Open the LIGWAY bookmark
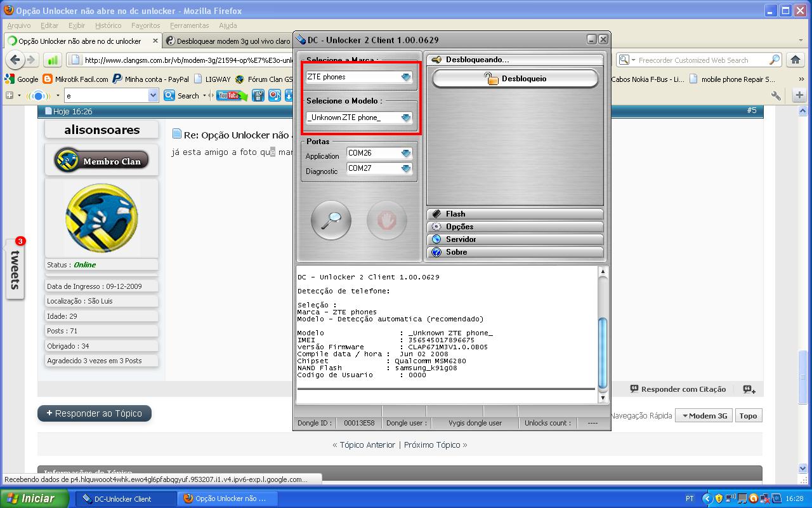This screenshot has height=508, width=812. (x=213, y=79)
